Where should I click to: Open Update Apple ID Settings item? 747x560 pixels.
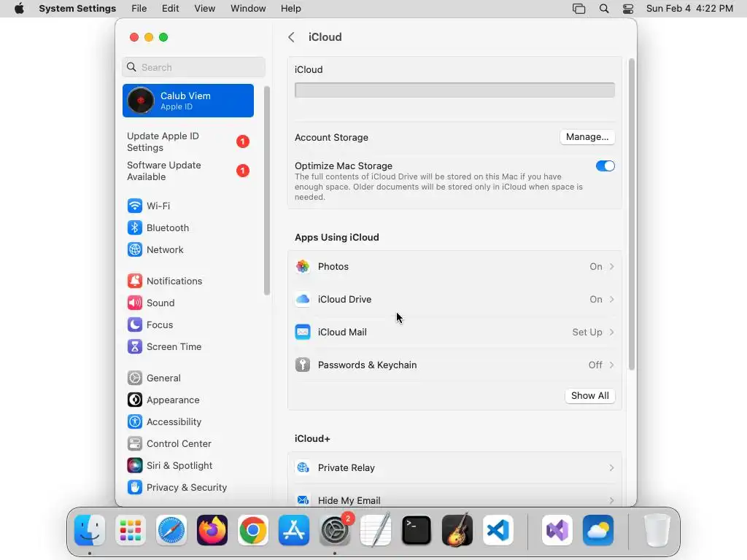(x=188, y=142)
